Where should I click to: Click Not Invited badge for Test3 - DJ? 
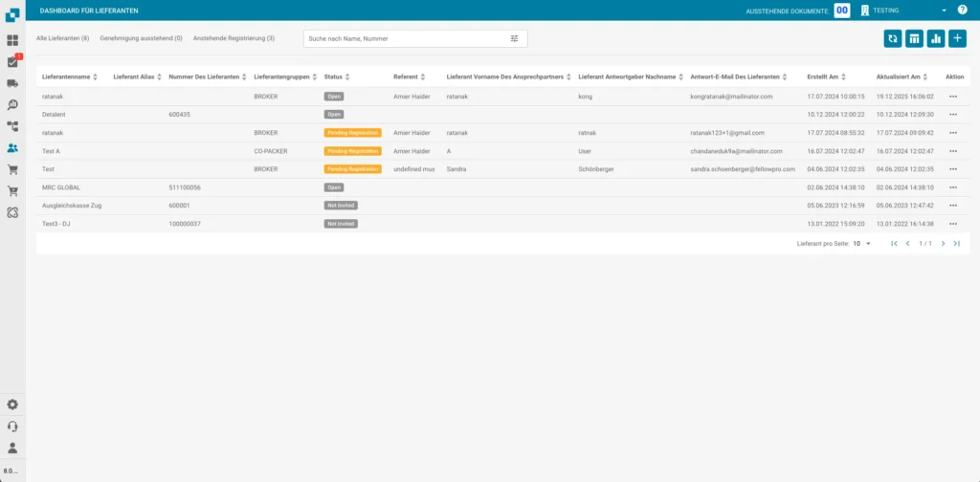tap(341, 224)
